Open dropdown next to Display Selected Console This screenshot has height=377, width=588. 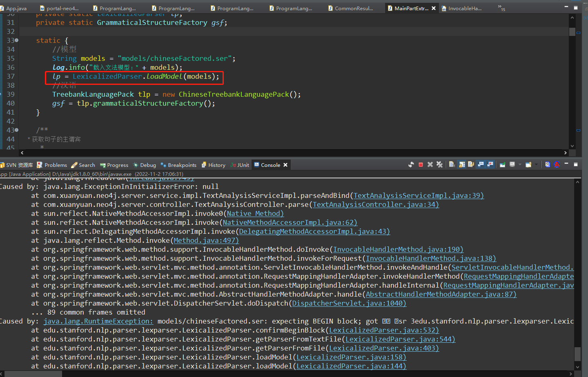(520, 164)
